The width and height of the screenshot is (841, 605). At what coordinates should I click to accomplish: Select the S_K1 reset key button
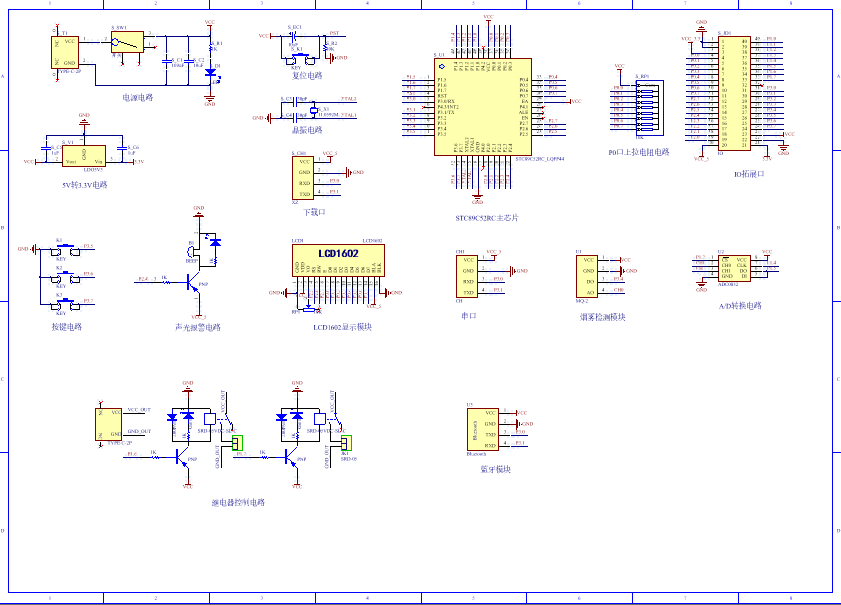pos(299,56)
